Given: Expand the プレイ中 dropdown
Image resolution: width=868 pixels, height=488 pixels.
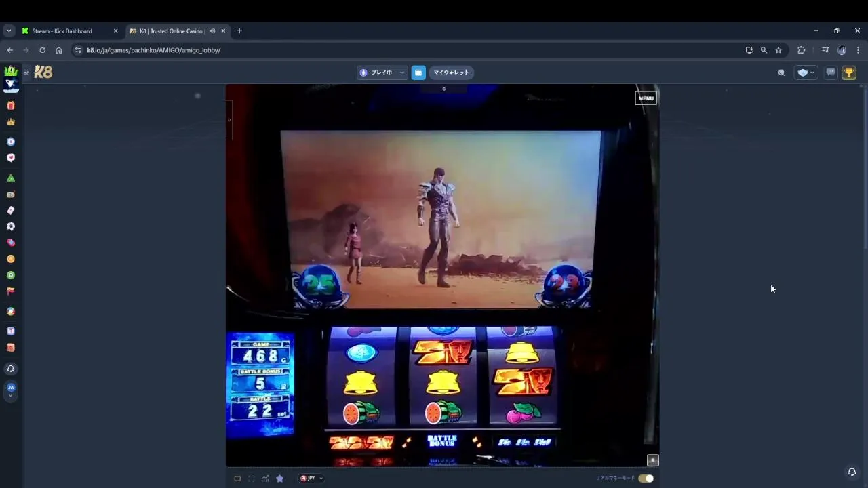Looking at the screenshot, I should coord(382,73).
